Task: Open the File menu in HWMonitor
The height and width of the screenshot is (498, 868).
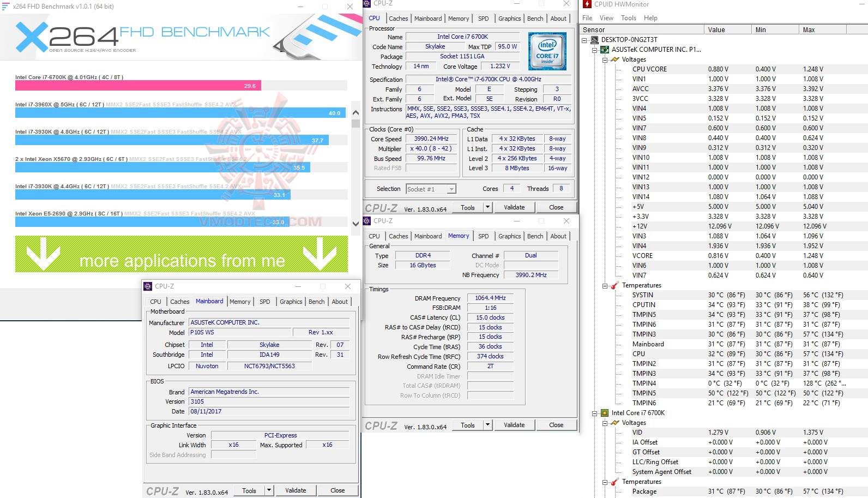Action: 587,18
